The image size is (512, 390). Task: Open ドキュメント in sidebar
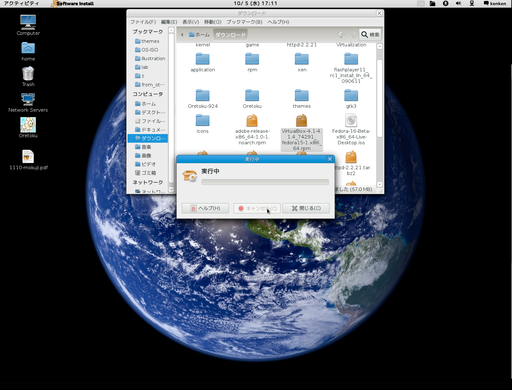pyautogui.click(x=150, y=130)
